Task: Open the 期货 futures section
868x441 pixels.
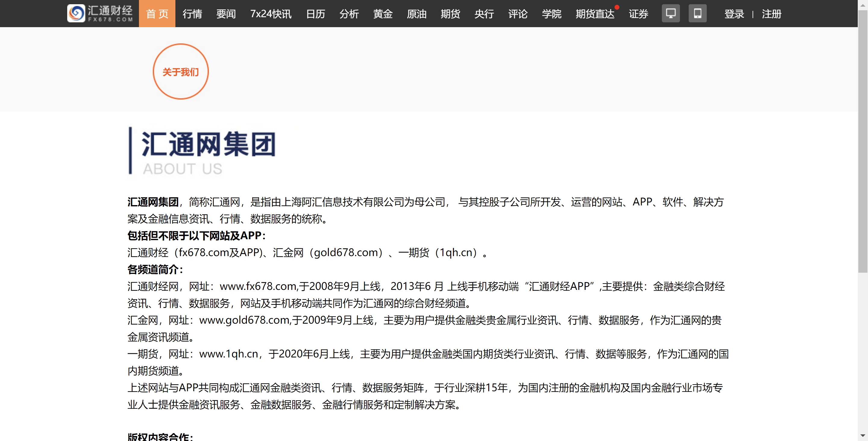Action: (x=451, y=14)
